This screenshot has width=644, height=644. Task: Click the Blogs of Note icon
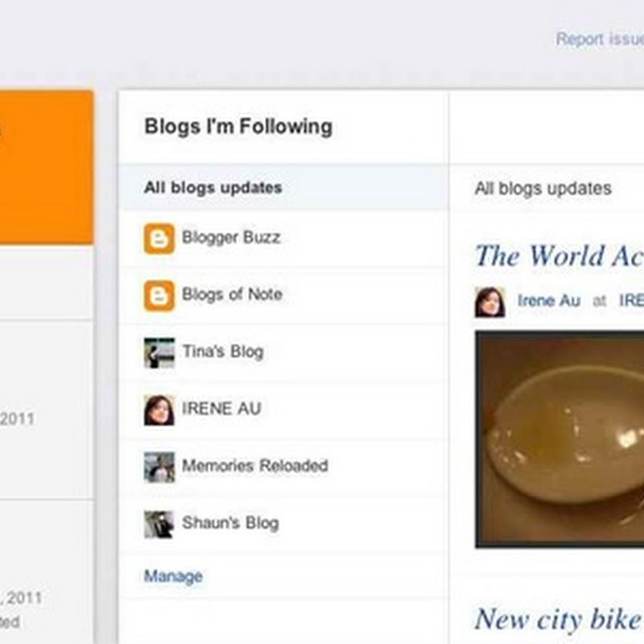tap(159, 296)
